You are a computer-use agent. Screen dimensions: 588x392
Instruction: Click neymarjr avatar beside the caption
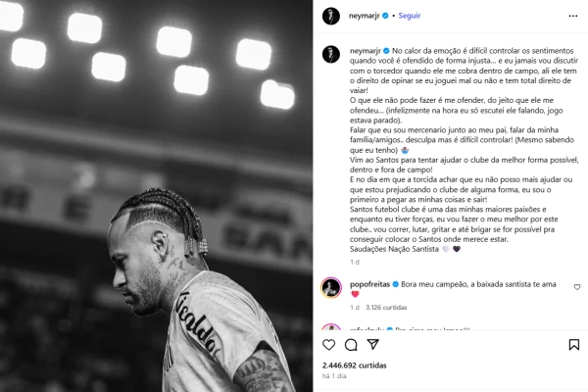pos(331,55)
